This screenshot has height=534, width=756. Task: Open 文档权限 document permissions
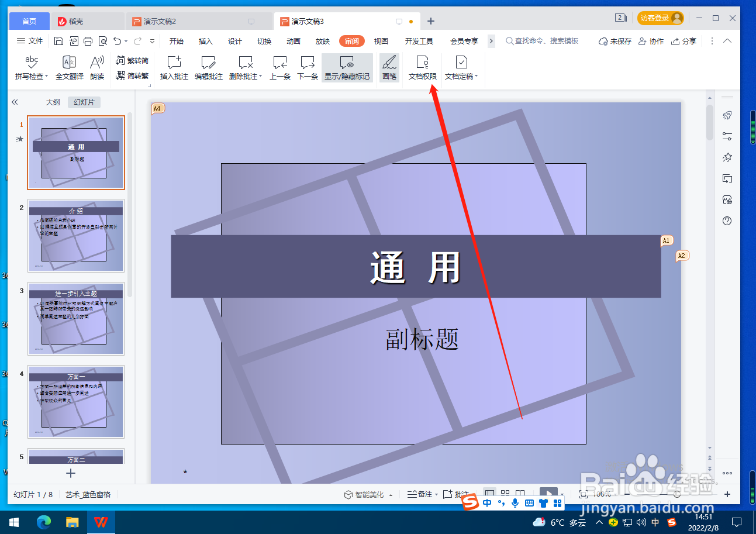click(422, 67)
